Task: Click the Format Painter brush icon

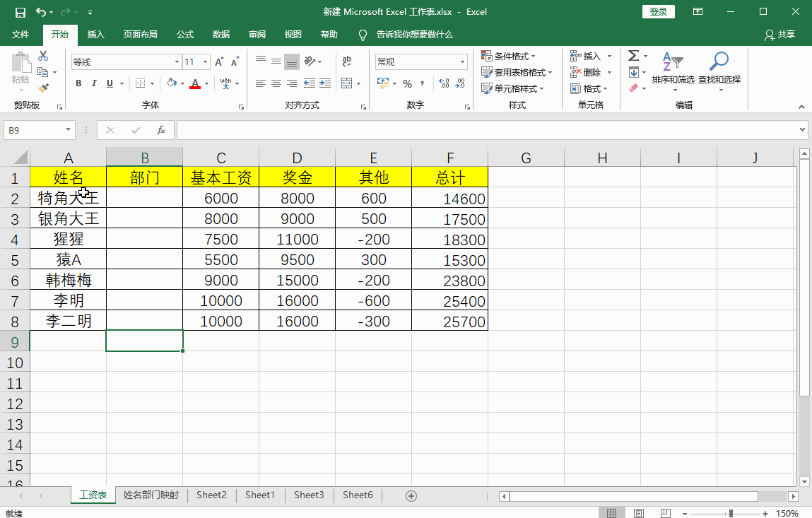Action: coord(44,88)
